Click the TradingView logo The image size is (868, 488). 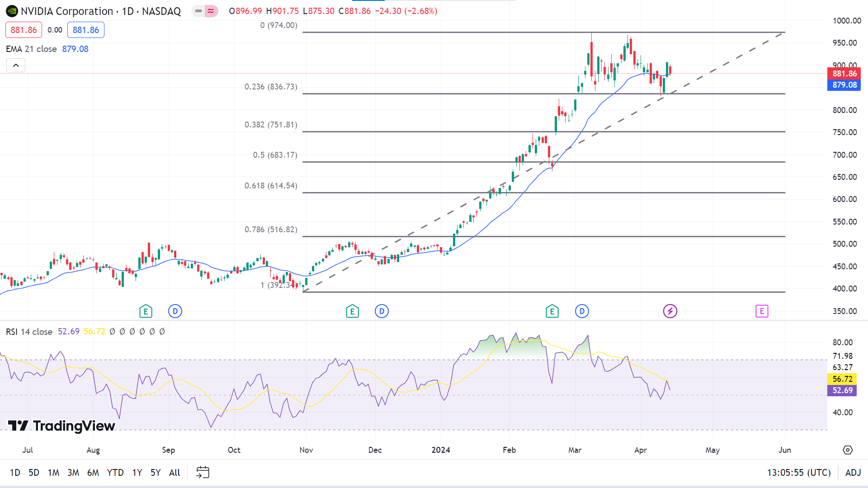(61, 426)
